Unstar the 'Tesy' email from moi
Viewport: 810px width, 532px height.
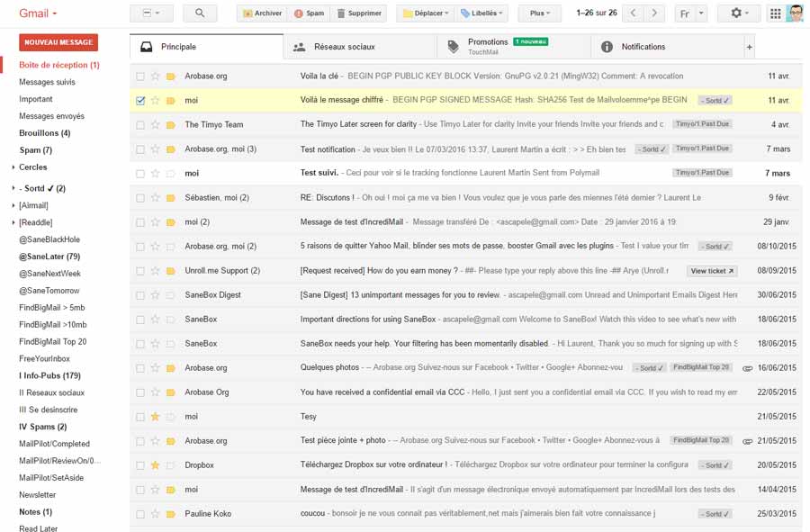(155, 417)
